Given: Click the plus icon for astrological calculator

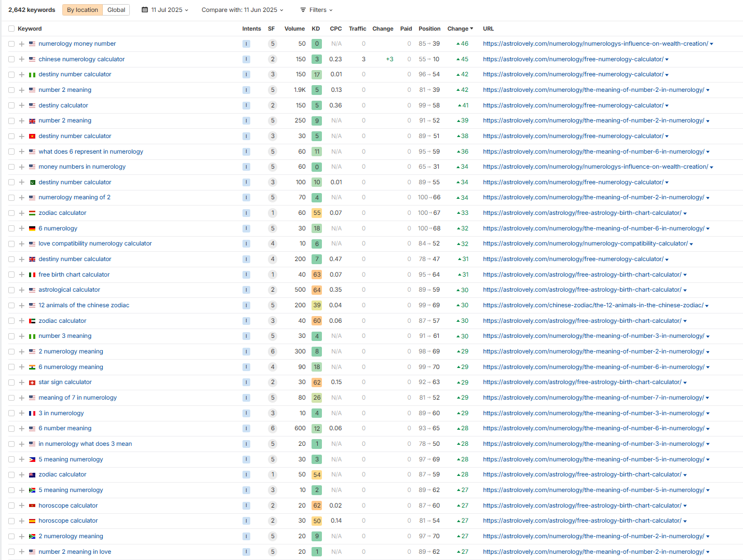Looking at the screenshot, I should (x=22, y=290).
